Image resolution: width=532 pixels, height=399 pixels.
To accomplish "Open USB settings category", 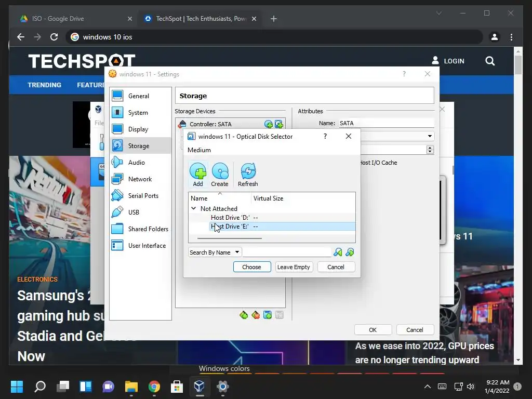I will pyautogui.click(x=140, y=212).
